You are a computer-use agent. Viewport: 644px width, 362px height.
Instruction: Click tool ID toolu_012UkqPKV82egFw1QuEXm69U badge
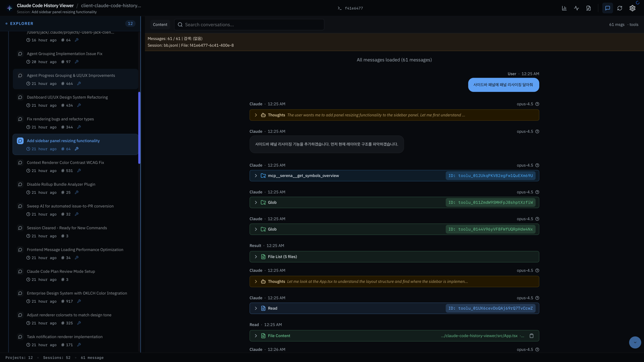pos(491,176)
